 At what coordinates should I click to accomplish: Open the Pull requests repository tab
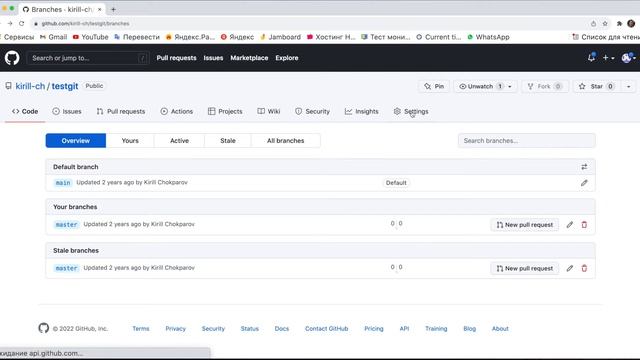pos(121,111)
